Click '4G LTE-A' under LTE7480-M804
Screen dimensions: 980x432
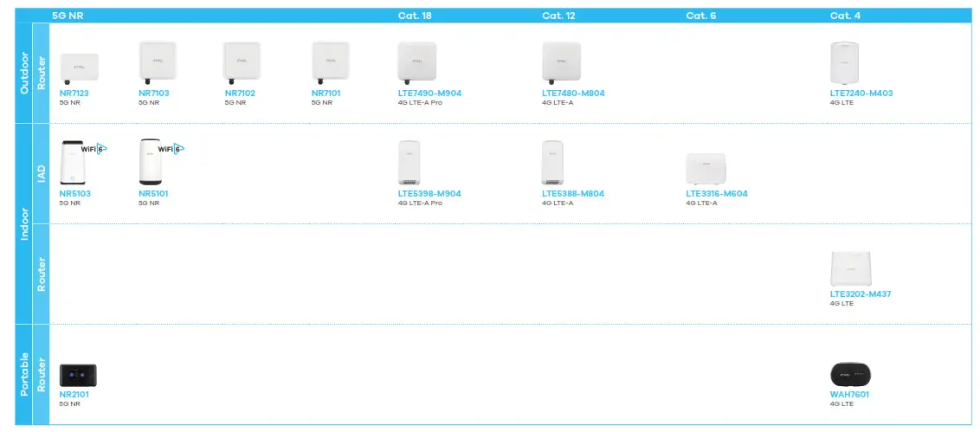pos(558,102)
